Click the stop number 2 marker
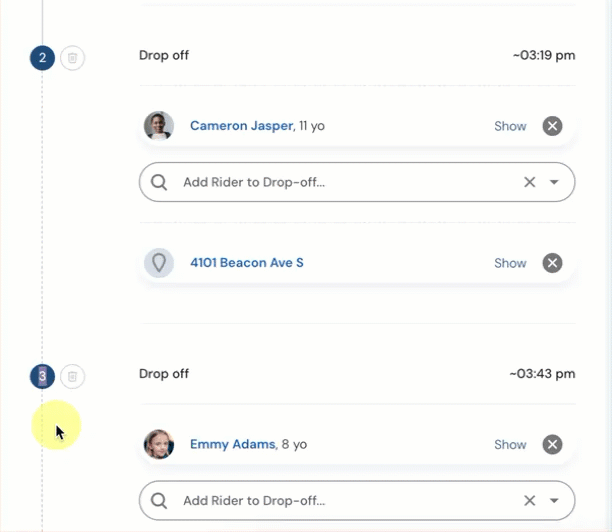The width and height of the screenshot is (612, 532). [x=43, y=58]
